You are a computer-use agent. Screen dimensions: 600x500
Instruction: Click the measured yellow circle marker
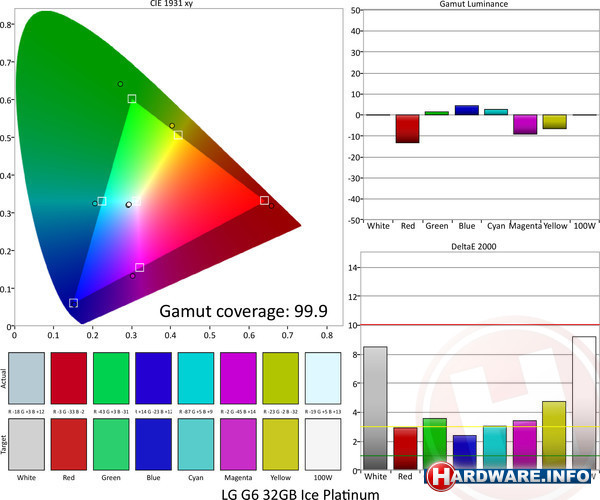click(x=172, y=125)
